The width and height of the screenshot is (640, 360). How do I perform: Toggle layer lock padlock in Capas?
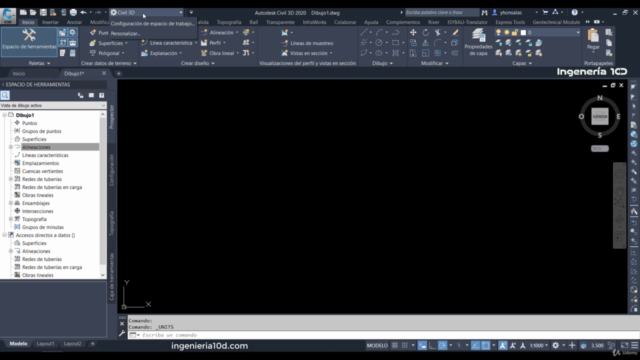coord(515,32)
